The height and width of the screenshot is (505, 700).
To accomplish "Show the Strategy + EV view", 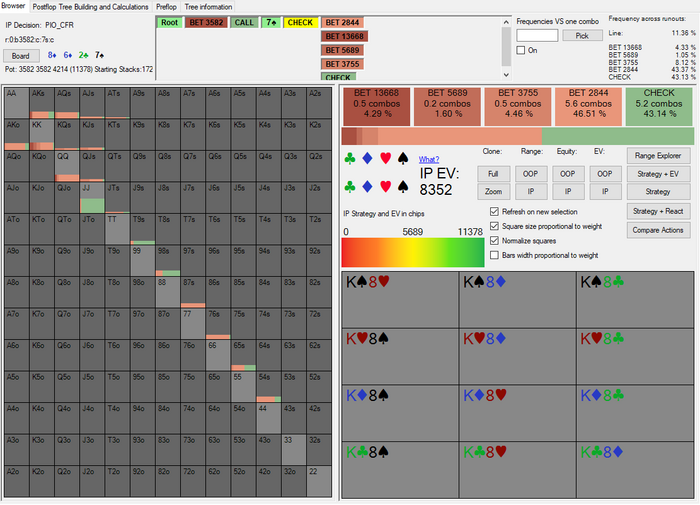I will tap(658, 174).
